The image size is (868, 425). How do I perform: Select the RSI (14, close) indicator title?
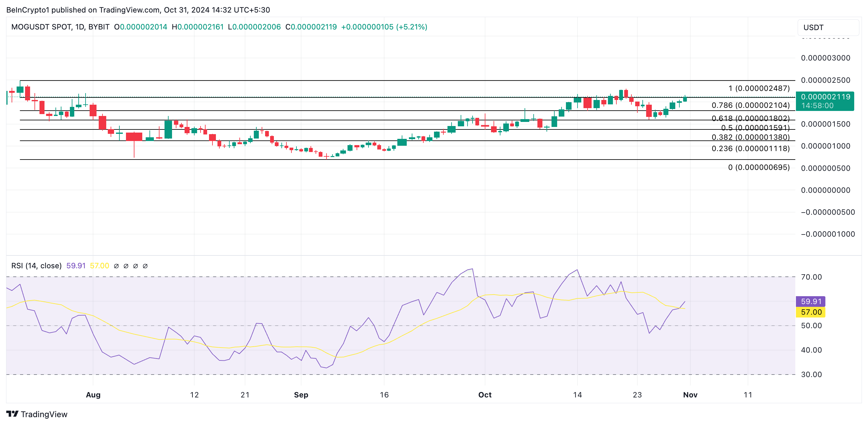(36, 265)
